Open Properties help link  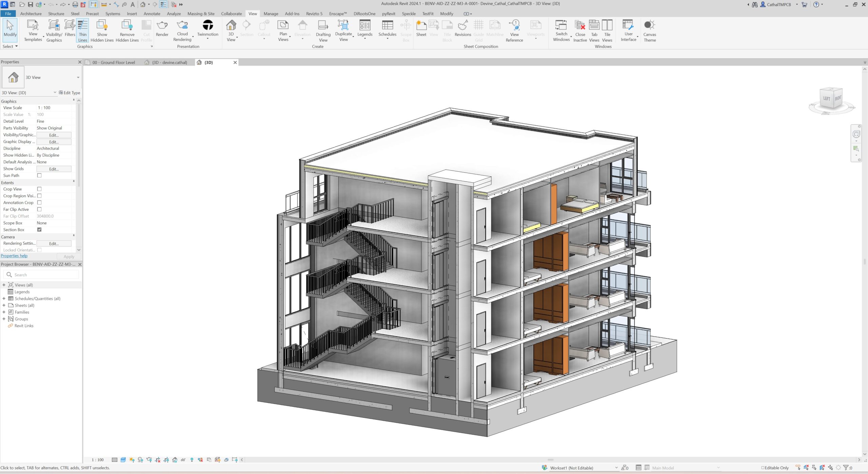pos(14,255)
